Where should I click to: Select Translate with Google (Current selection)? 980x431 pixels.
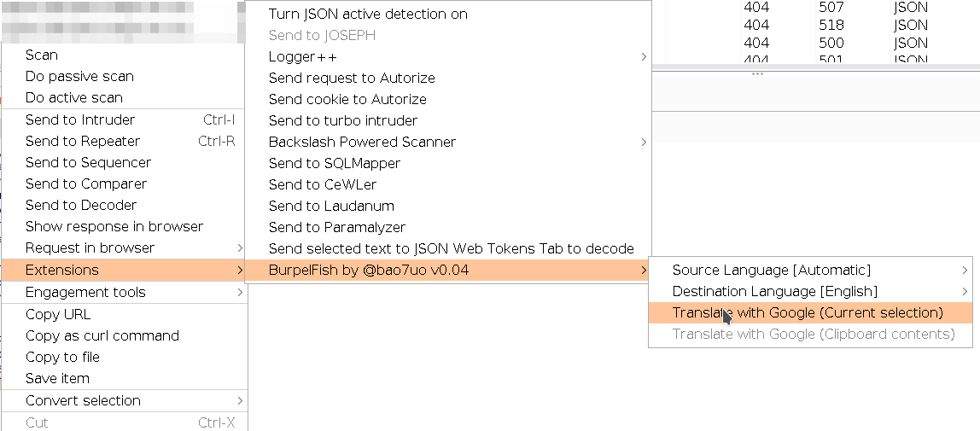click(811, 313)
